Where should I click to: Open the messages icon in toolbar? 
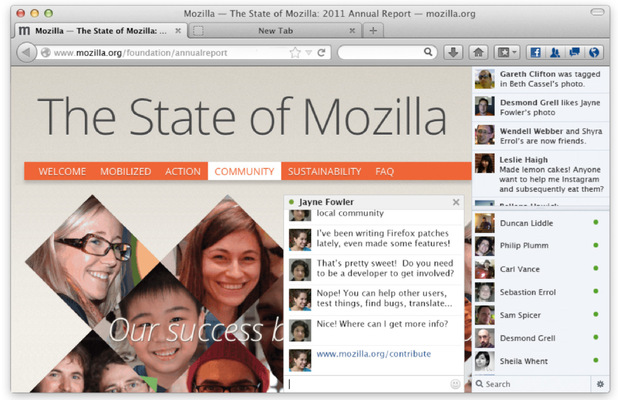[x=574, y=52]
